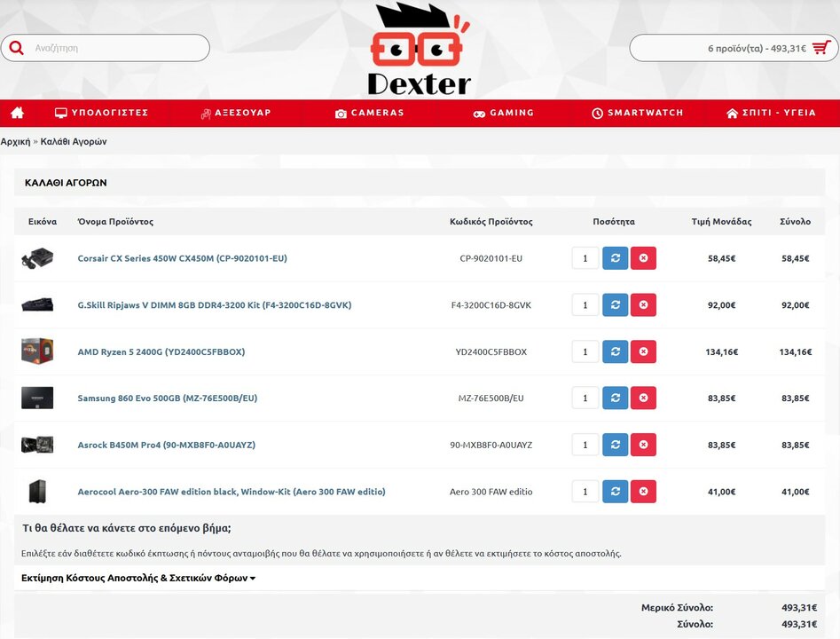This screenshot has height=639, width=840.
Task: Click product code YD2400C5FBBOX
Action: pyautogui.click(x=491, y=351)
